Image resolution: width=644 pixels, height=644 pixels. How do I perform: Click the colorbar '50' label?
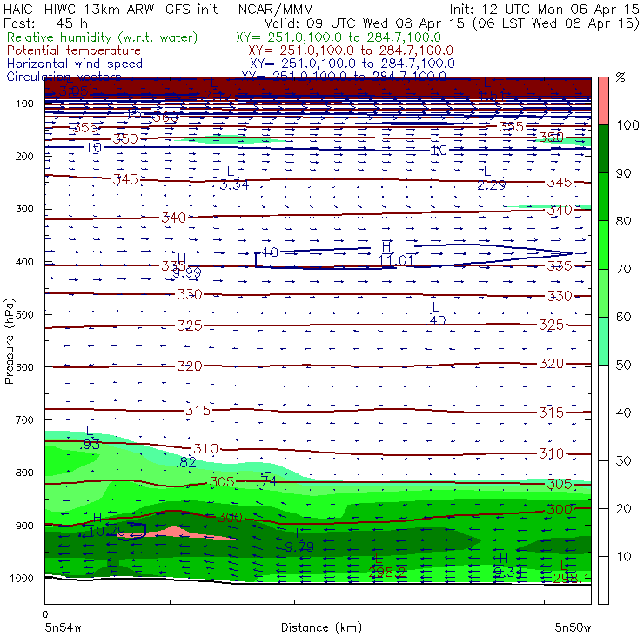tap(623, 365)
